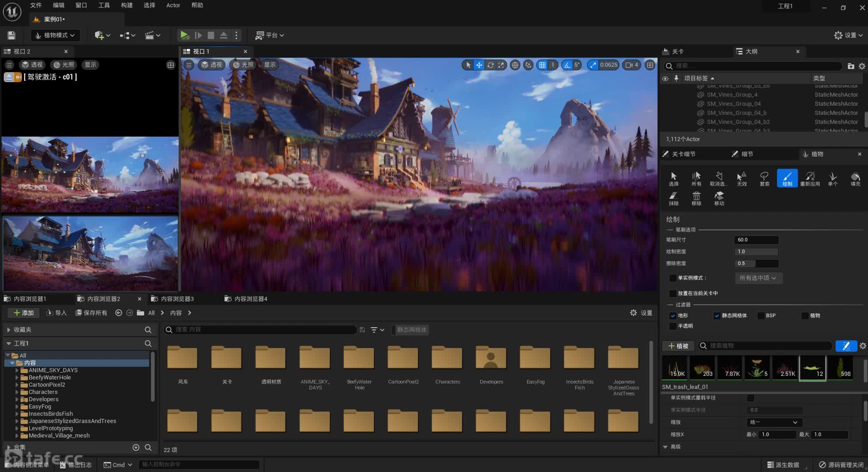The width and height of the screenshot is (868, 472).
Task: Click camera speed button showing 4
Action: click(x=632, y=65)
